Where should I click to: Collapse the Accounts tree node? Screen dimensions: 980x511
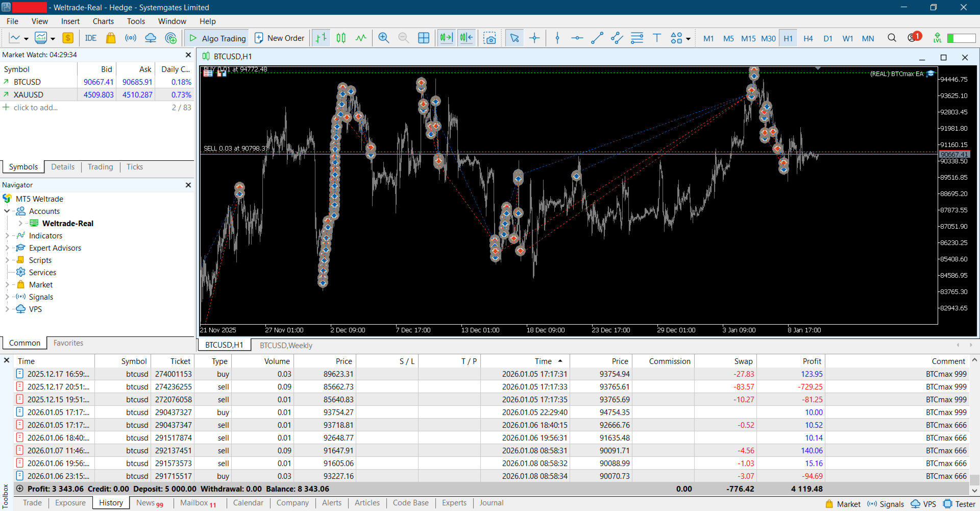(x=7, y=211)
